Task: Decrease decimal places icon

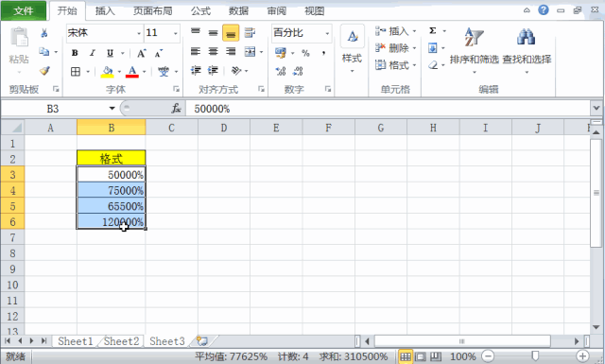Action: [298, 71]
